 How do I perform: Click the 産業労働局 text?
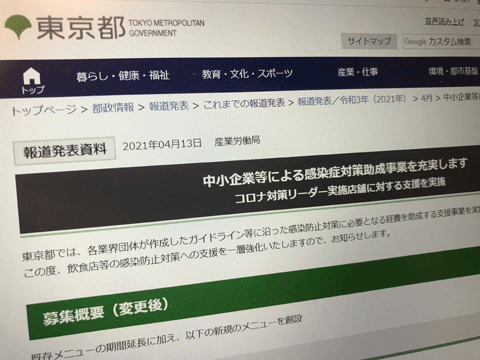click(237, 141)
